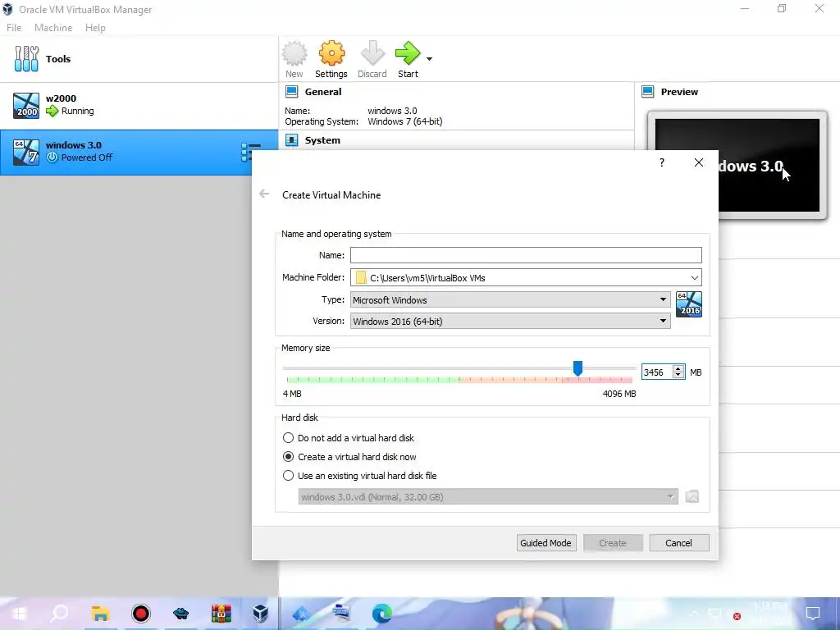Open the notification center icon

(813, 614)
